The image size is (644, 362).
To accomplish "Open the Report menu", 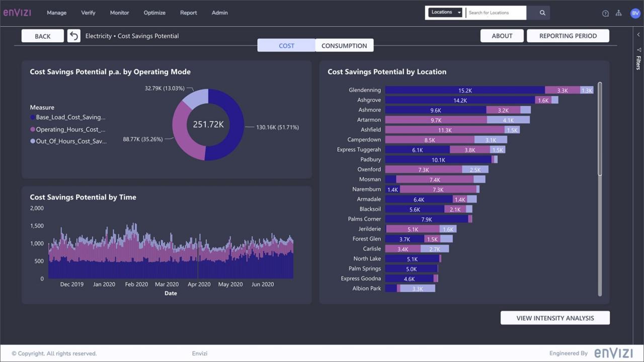I will pos(189,13).
